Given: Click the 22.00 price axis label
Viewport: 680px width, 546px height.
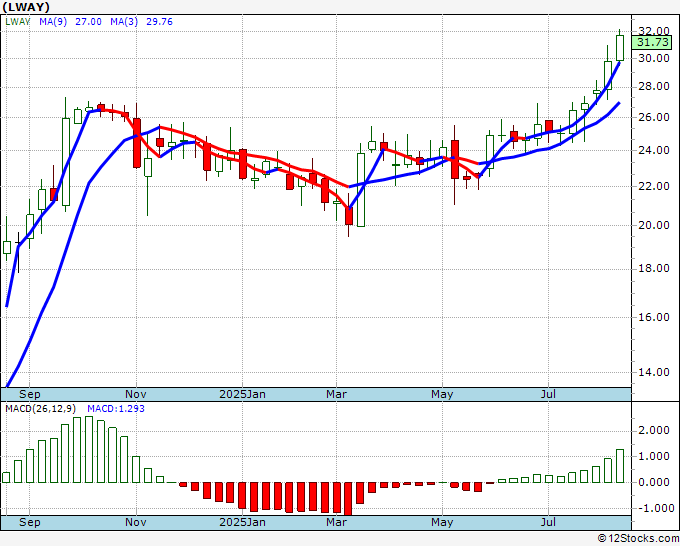Looking at the screenshot, I should (x=654, y=186).
